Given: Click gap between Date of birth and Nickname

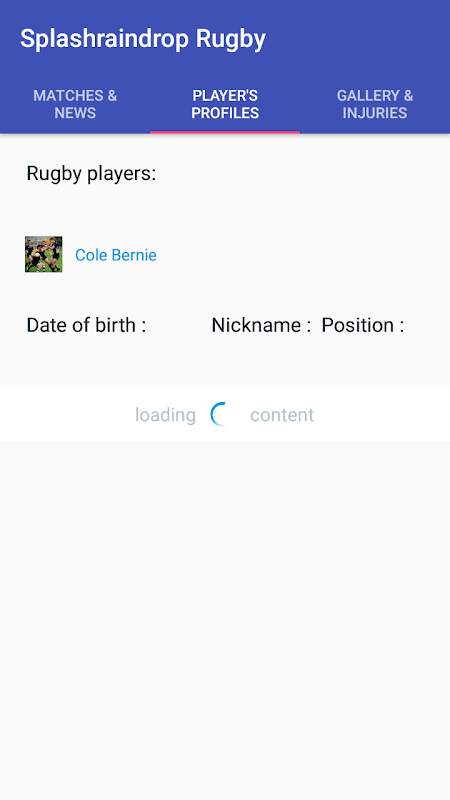Looking at the screenshot, I should coord(179,325).
